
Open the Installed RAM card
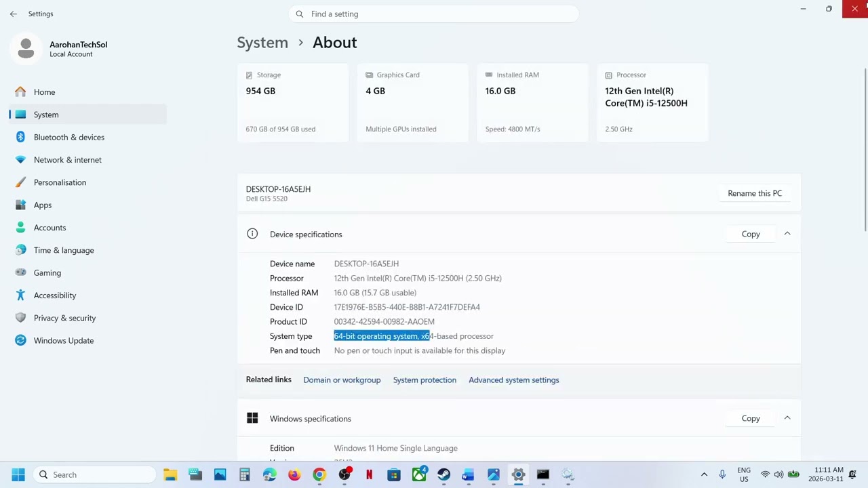[532, 103]
